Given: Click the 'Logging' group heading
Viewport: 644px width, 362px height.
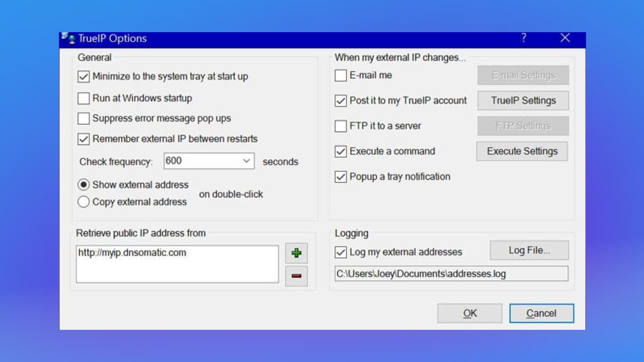Looking at the screenshot, I should click(352, 233).
